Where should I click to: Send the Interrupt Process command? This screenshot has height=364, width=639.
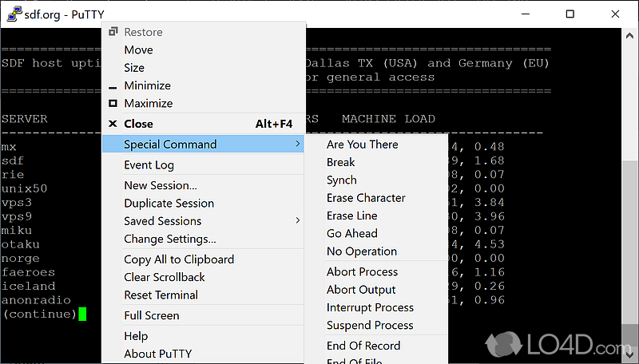[370, 307]
